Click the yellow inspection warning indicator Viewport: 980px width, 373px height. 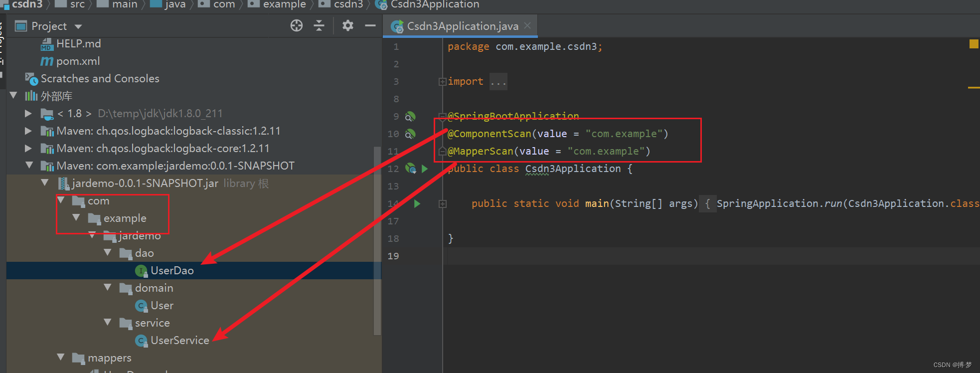tap(974, 44)
